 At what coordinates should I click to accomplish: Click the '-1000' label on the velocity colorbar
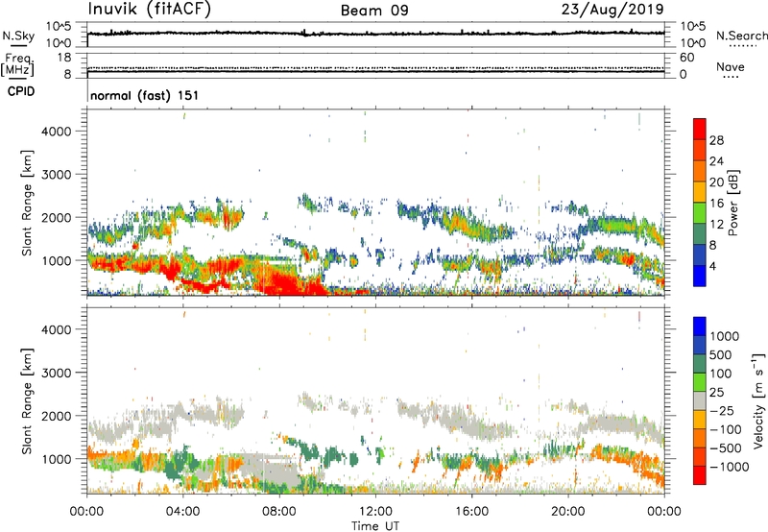(x=729, y=467)
